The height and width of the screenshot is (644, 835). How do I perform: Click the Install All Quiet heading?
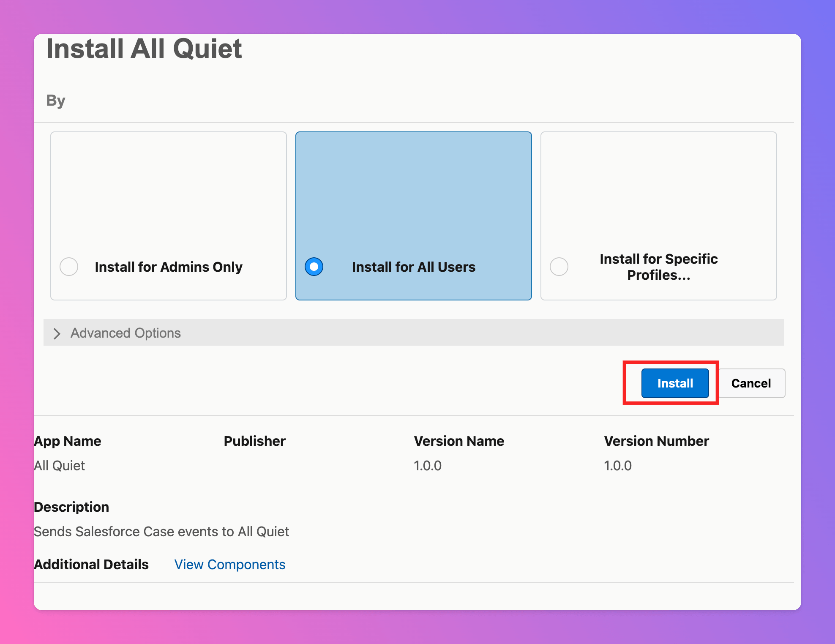point(144,49)
